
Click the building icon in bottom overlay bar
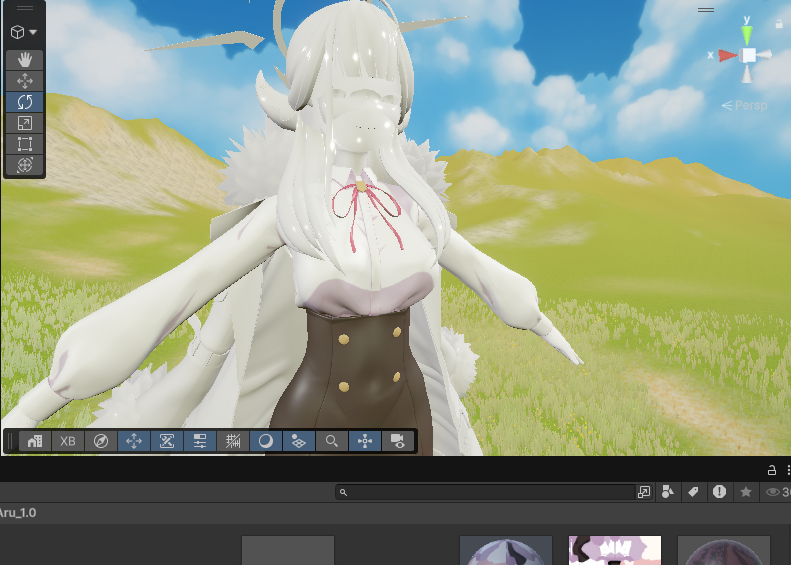[35, 441]
